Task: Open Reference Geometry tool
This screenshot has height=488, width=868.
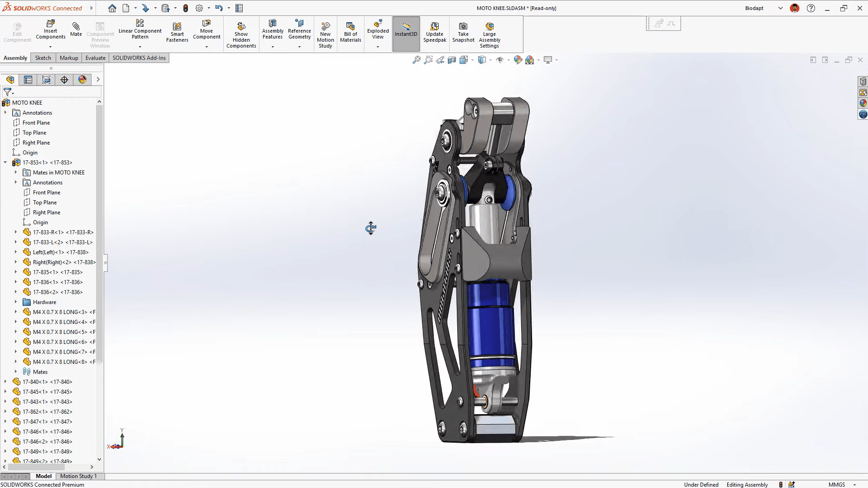Action: [x=299, y=29]
